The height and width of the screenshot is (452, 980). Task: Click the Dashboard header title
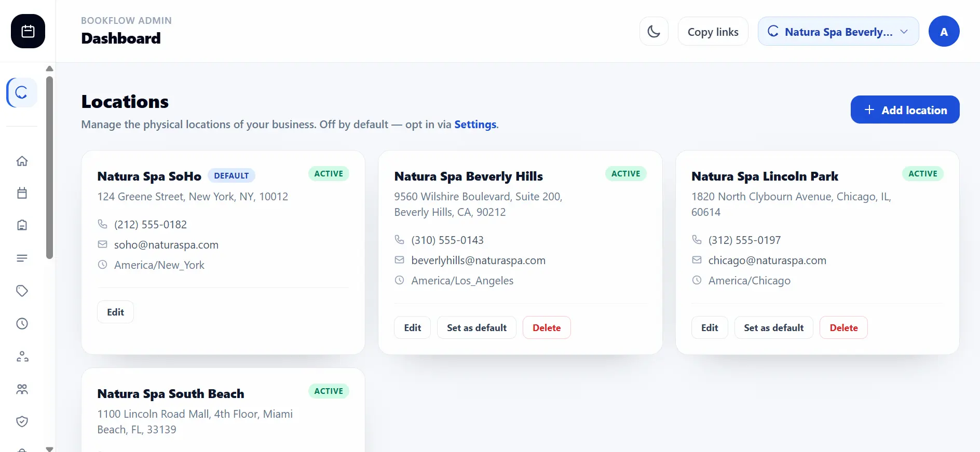coord(121,38)
